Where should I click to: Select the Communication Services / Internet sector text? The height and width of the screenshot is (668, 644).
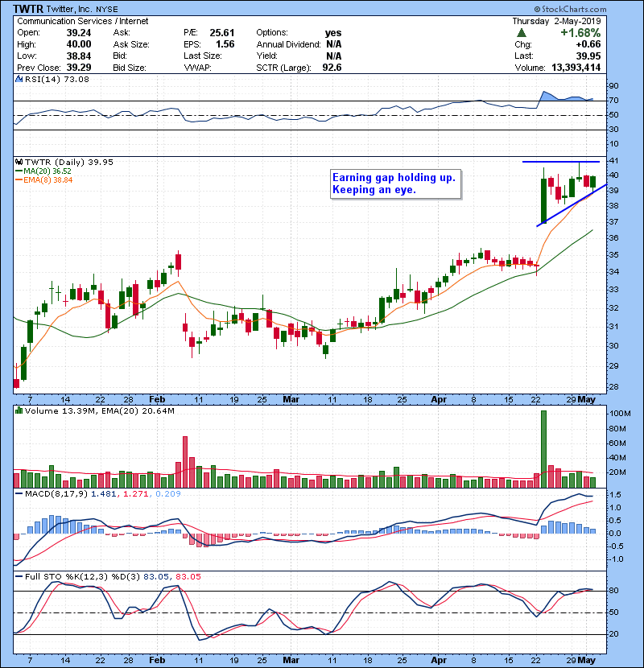[83, 21]
